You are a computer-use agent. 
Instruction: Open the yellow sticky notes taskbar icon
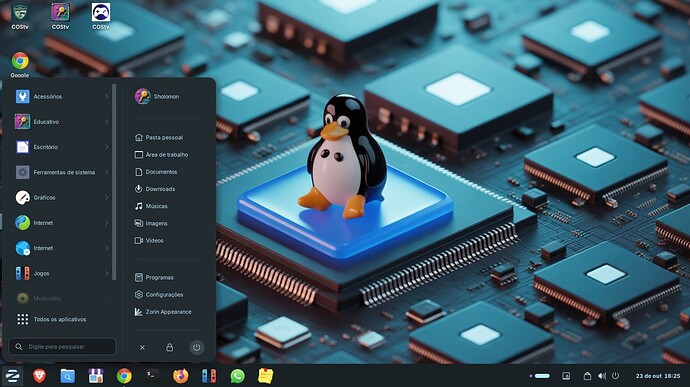click(x=265, y=376)
